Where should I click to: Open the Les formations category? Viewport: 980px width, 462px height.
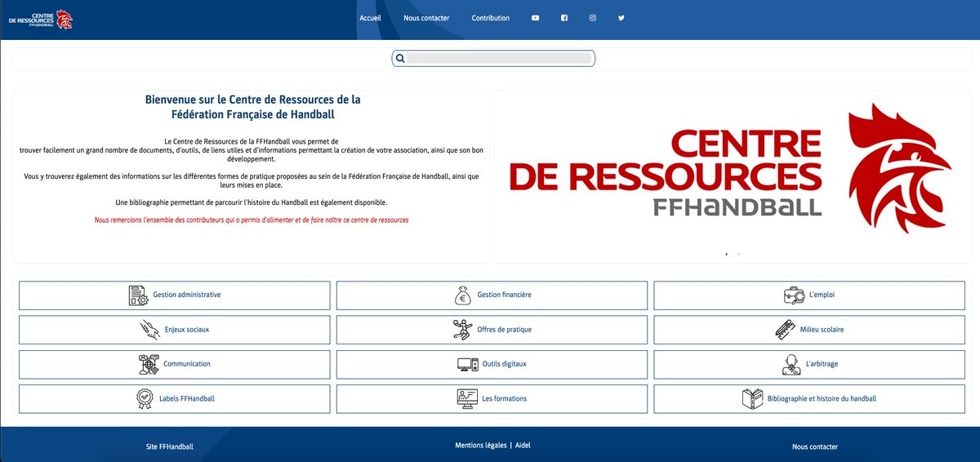click(492, 398)
